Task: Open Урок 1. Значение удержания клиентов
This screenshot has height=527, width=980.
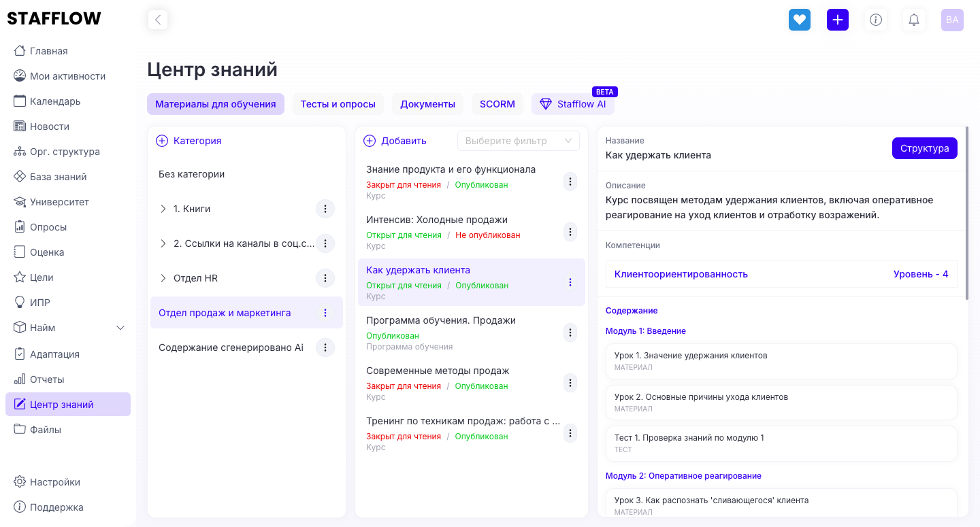Action: 781,361
